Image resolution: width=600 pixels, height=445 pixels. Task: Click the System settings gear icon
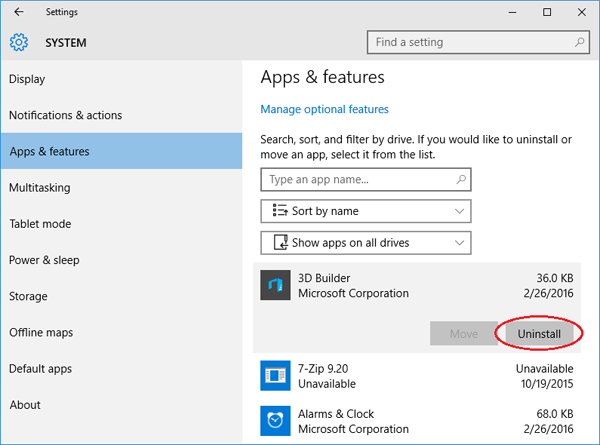[18, 43]
